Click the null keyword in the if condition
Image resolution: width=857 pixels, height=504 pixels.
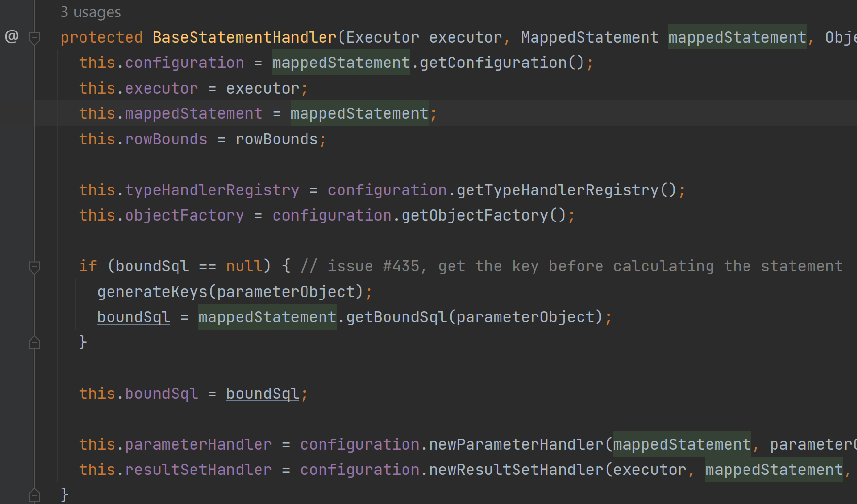(244, 267)
